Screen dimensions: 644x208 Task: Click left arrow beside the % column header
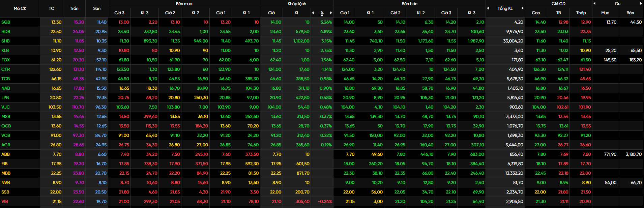pyautogui.click(x=313, y=13)
